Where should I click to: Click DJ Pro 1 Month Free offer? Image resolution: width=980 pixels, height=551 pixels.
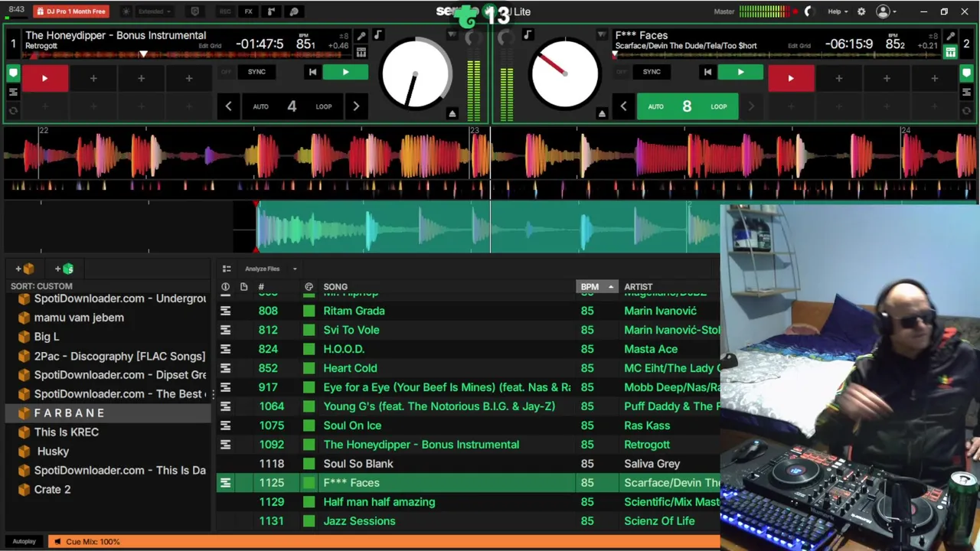pos(71,11)
